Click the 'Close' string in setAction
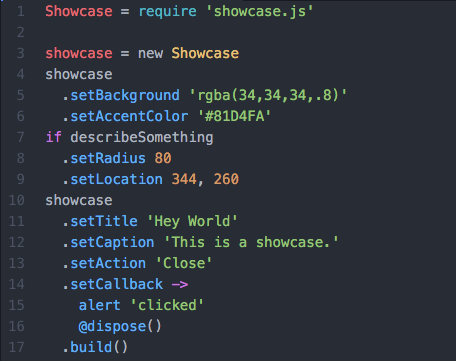The height and width of the screenshot is (361, 456). [x=184, y=263]
